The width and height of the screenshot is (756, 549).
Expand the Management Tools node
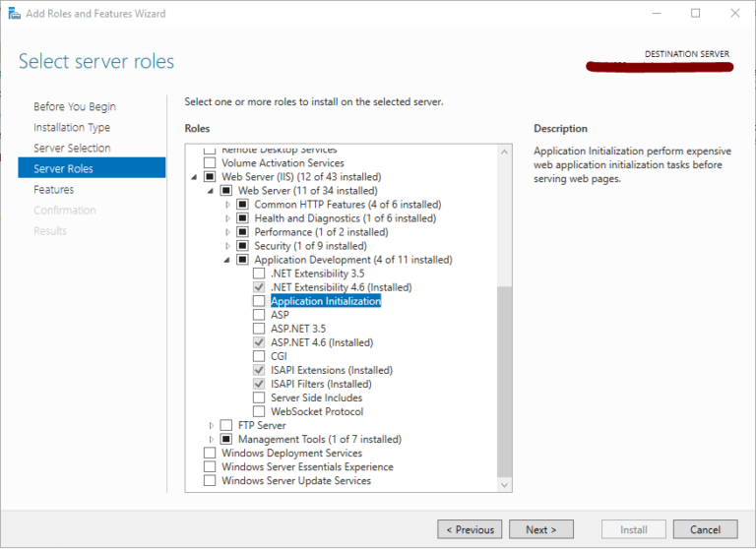[x=211, y=439]
